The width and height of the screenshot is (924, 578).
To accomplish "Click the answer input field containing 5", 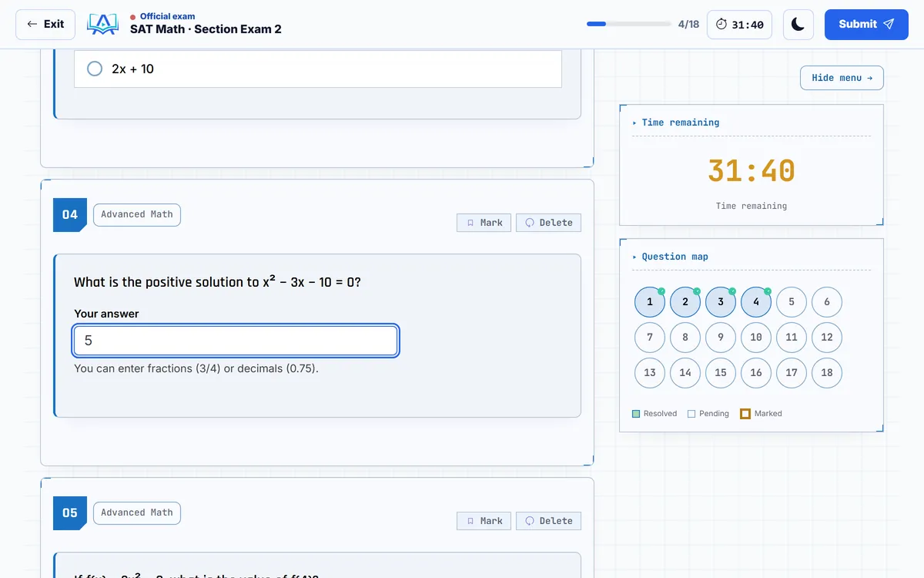I will click(x=236, y=341).
